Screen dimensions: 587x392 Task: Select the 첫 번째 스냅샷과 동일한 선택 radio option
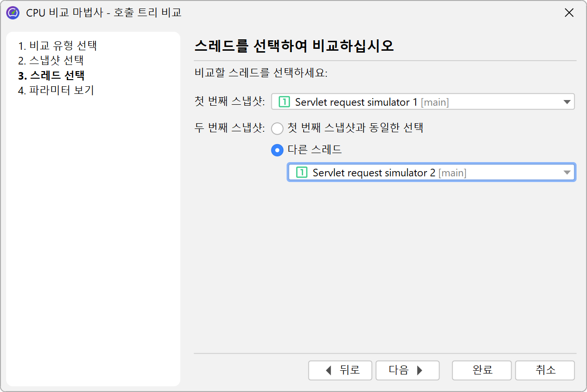(277, 128)
